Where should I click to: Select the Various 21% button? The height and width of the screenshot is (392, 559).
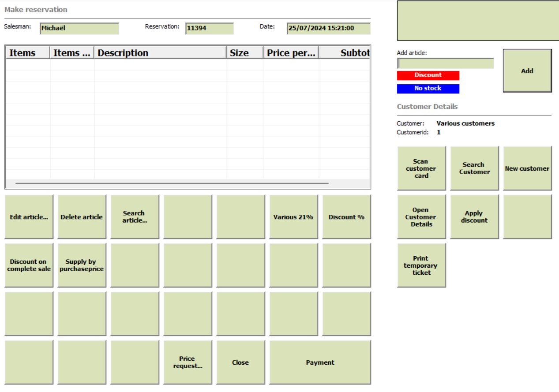tap(293, 217)
